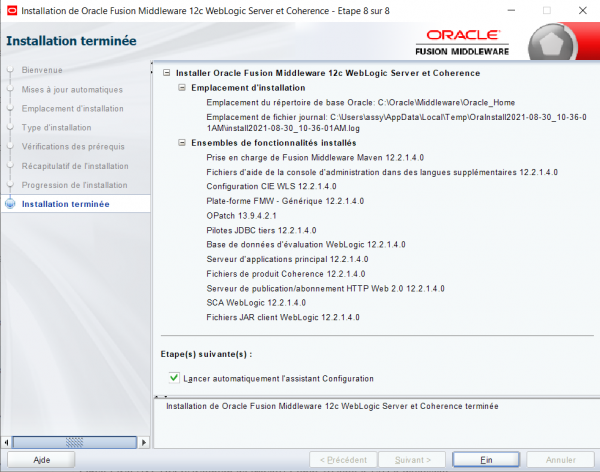Viewport: 600px width, 472px height.
Task: Select Emplacement de fichier journal row
Action: [x=396, y=122]
